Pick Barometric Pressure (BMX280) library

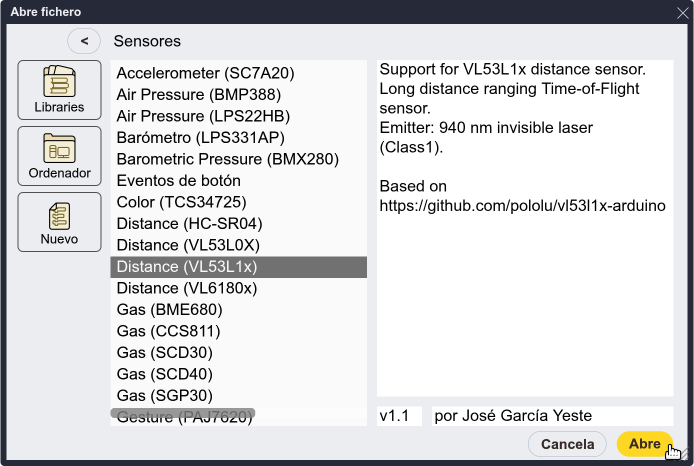click(239, 159)
